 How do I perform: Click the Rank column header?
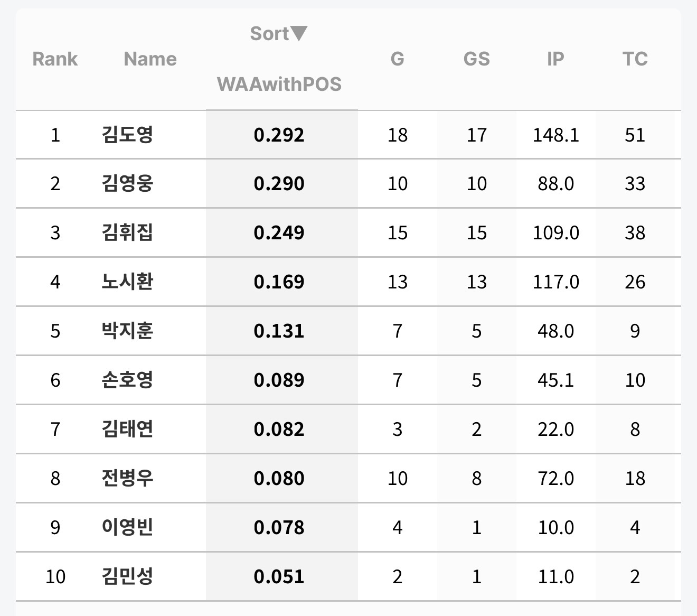click(x=55, y=59)
